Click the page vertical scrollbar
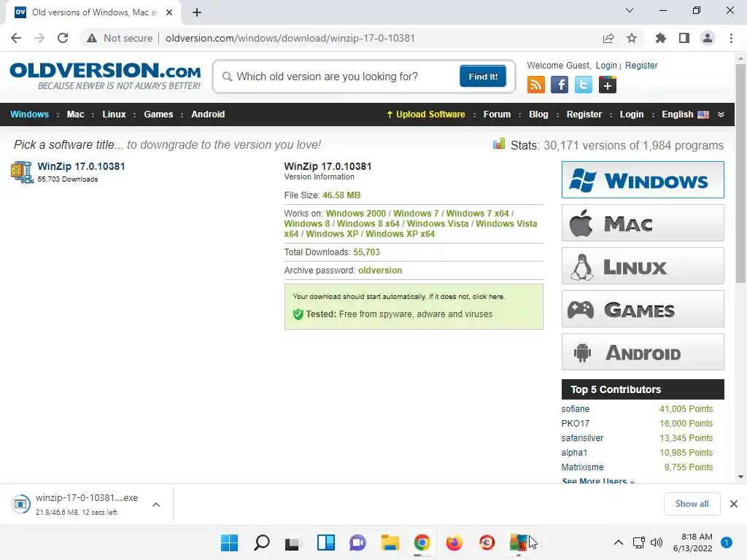This screenshot has width=747, height=560. tap(740, 174)
